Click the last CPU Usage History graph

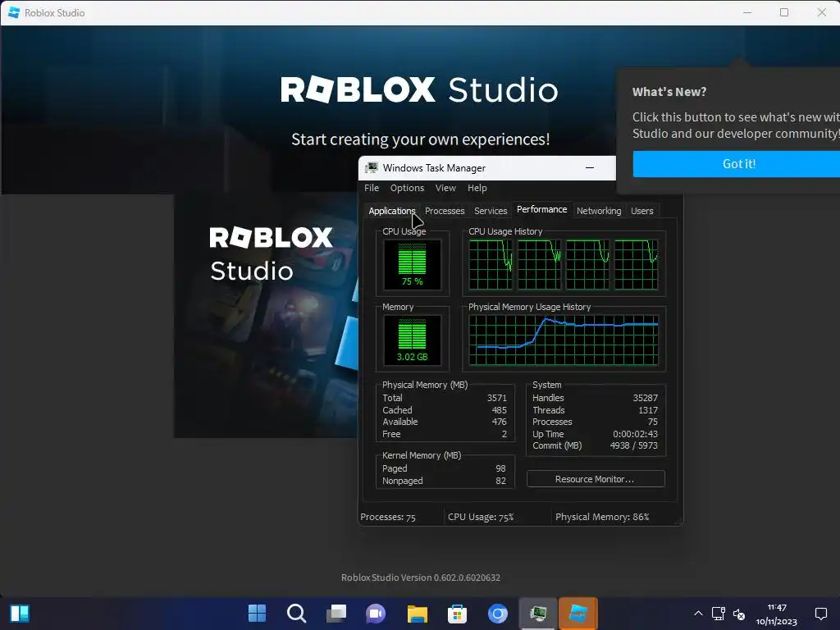coord(636,264)
